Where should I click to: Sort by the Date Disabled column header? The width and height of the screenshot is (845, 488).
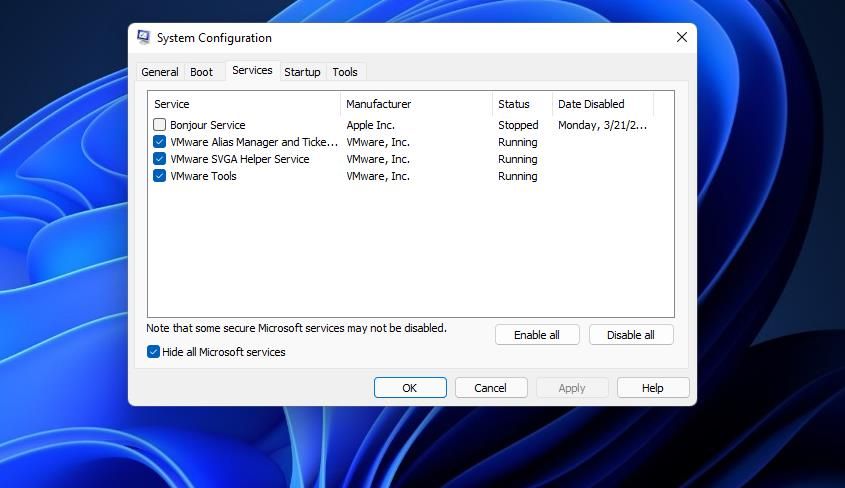click(603, 104)
